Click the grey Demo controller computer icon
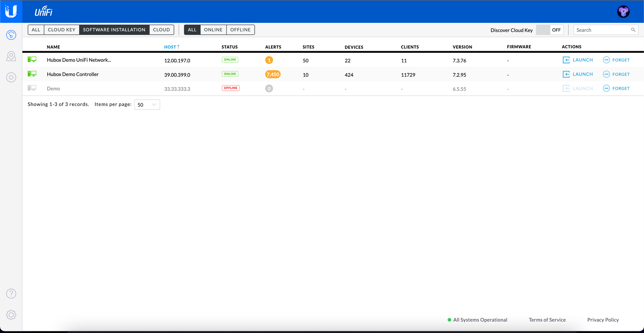The image size is (644, 333). 32,88
